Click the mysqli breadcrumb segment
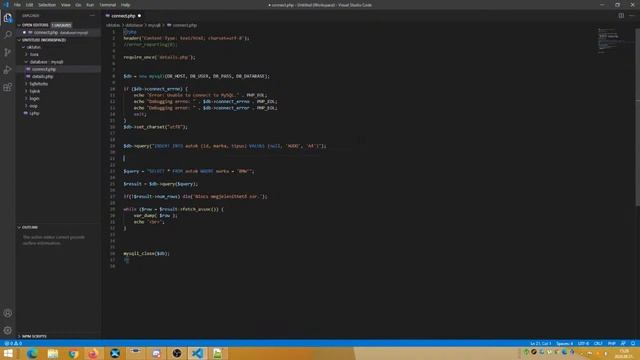Image resolution: width=640 pixels, height=360 pixels. tap(154, 25)
